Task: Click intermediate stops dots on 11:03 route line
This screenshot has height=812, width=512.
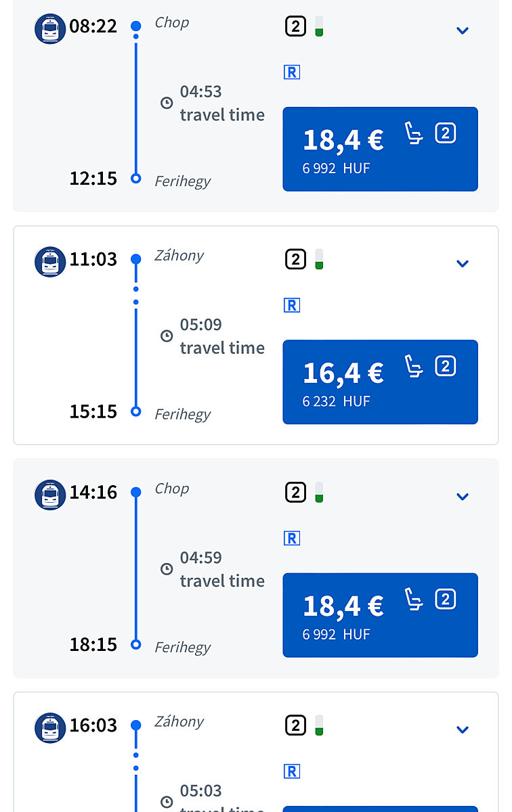Action: [136, 295]
